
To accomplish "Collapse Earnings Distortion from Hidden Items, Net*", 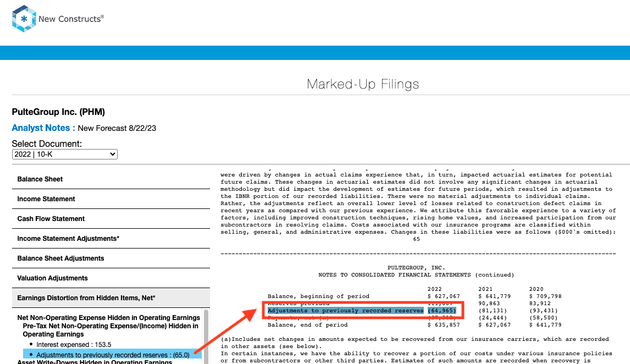I will click(111, 297).
